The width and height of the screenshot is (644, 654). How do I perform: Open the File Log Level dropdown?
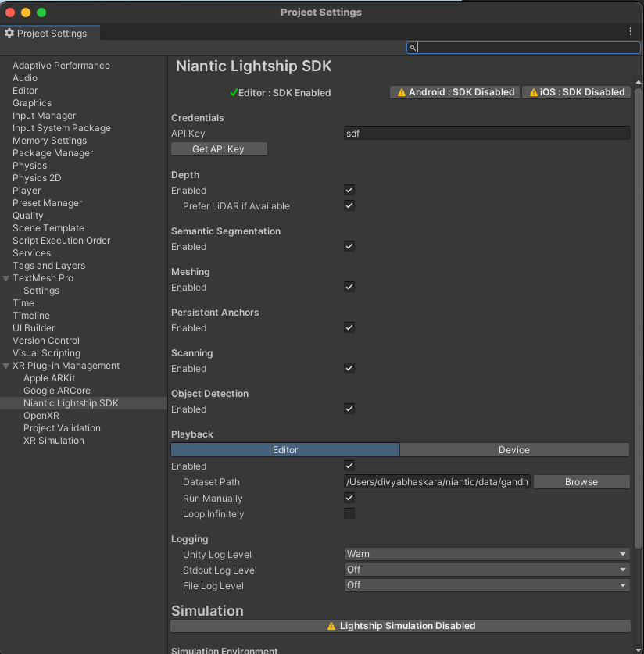click(x=487, y=585)
